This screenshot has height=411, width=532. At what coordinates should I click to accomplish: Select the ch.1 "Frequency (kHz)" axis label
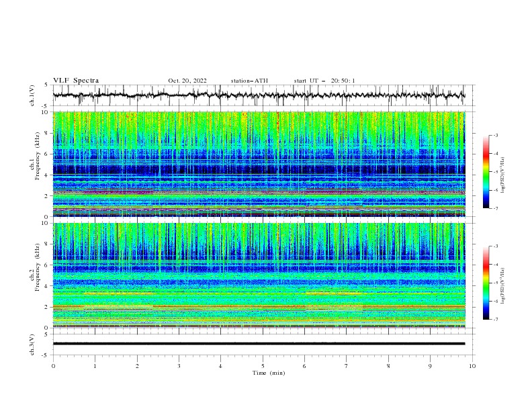(x=37, y=157)
